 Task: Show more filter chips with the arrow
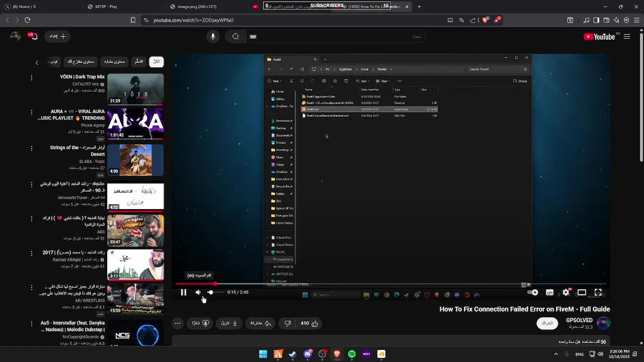pos(37,62)
